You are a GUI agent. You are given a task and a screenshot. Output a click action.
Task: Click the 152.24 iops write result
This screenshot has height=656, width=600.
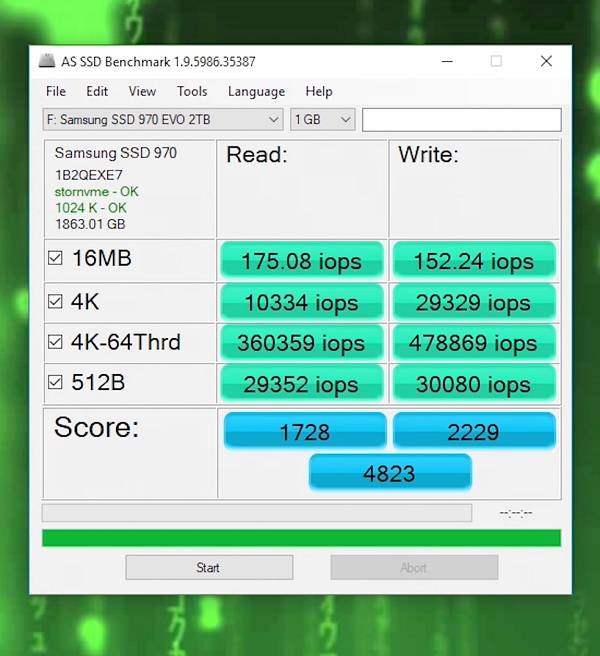click(x=474, y=260)
